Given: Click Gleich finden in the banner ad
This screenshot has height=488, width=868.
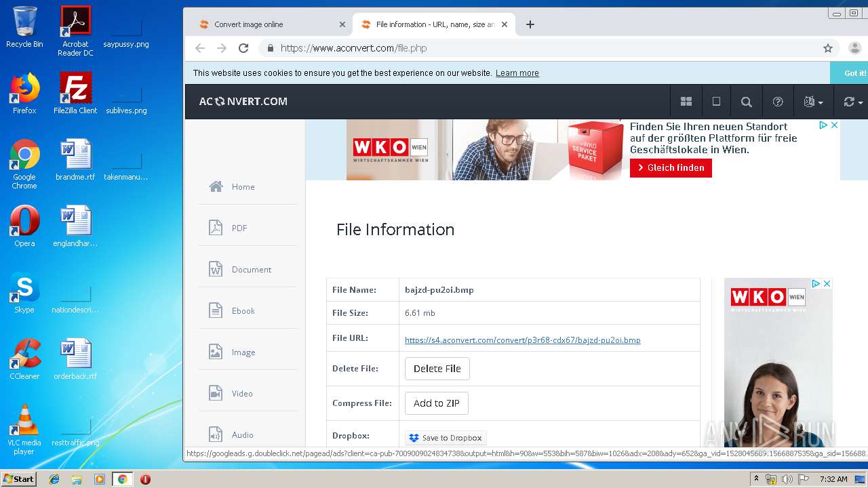Looking at the screenshot, I should 671,168.
